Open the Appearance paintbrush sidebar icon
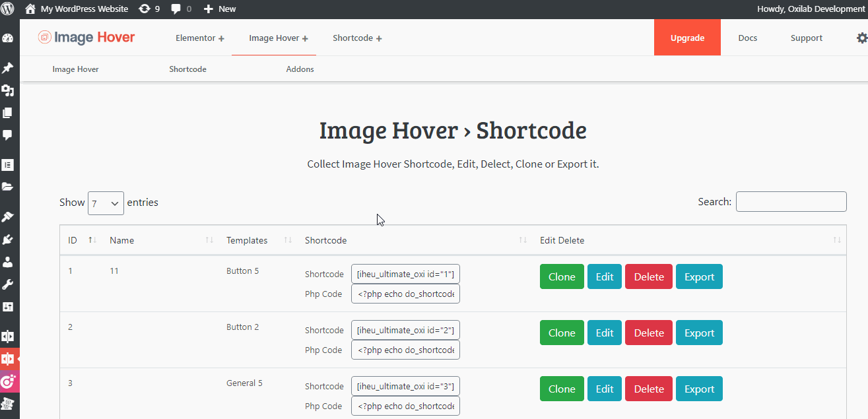The image size is (868, 419). [x=8, y=217]
